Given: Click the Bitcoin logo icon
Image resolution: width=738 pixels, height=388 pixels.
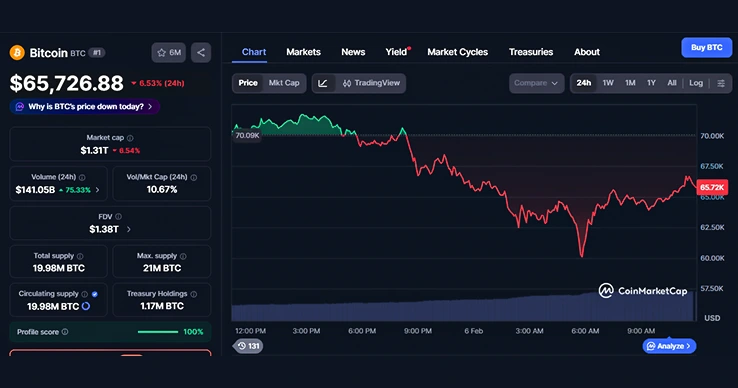Looking at the screenshot, I should pyautogui.click(x=17, y=52).
